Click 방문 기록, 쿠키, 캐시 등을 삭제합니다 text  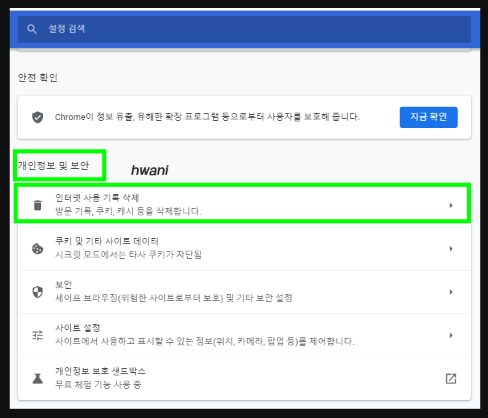coord(128,211)
